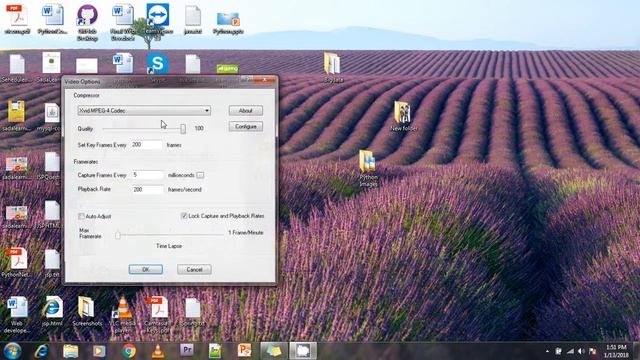Screen dimensions: 640x360
Task: Open VLC from the taskbar
Action: coord(158,351)
